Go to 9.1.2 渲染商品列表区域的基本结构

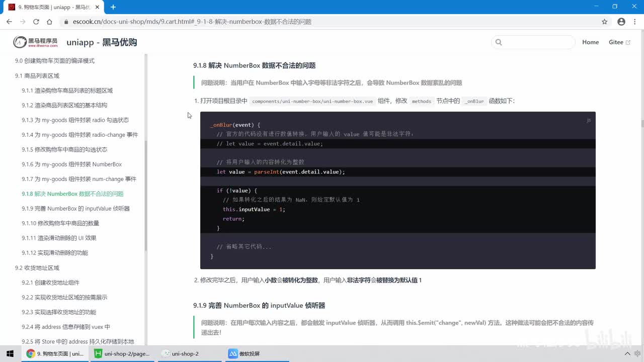pos(64,105)
